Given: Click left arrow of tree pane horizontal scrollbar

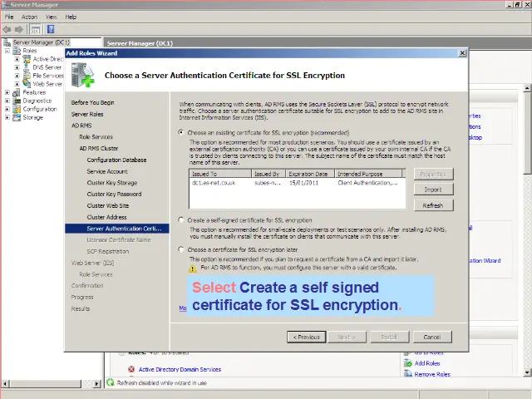Looking at the screenshot, I should coord(5,383).
